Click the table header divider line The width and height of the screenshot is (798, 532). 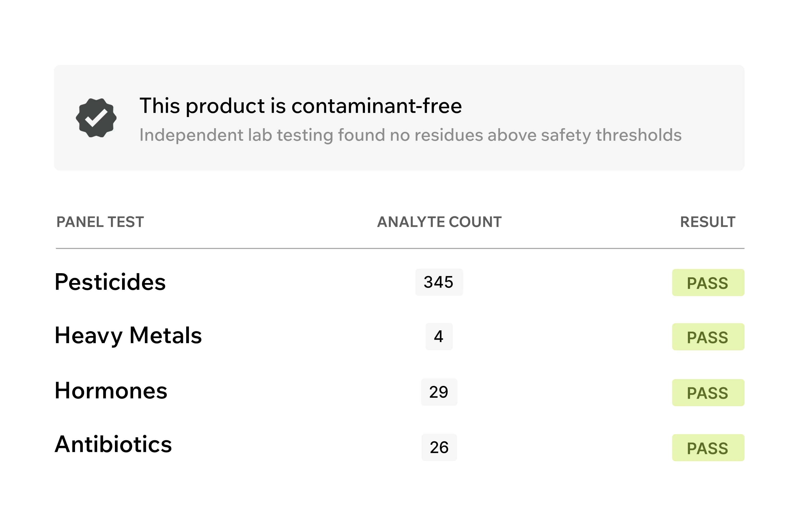[x=400, y=248]
